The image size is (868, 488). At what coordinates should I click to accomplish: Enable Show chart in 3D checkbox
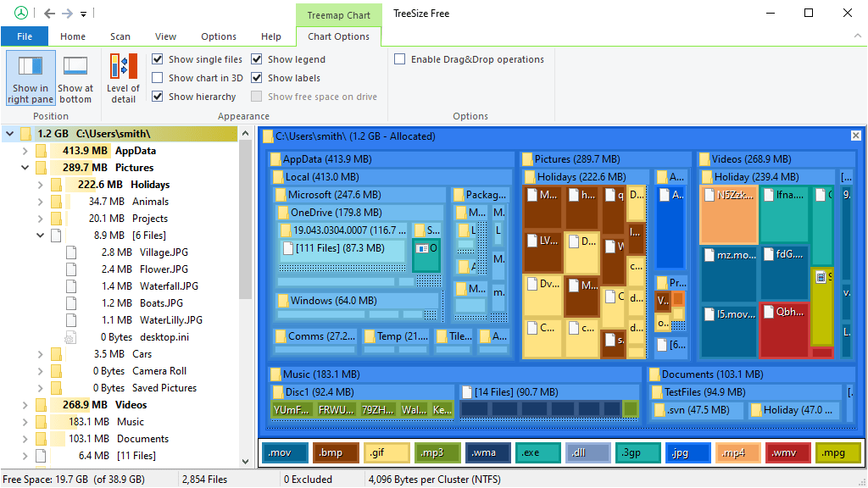158,78
